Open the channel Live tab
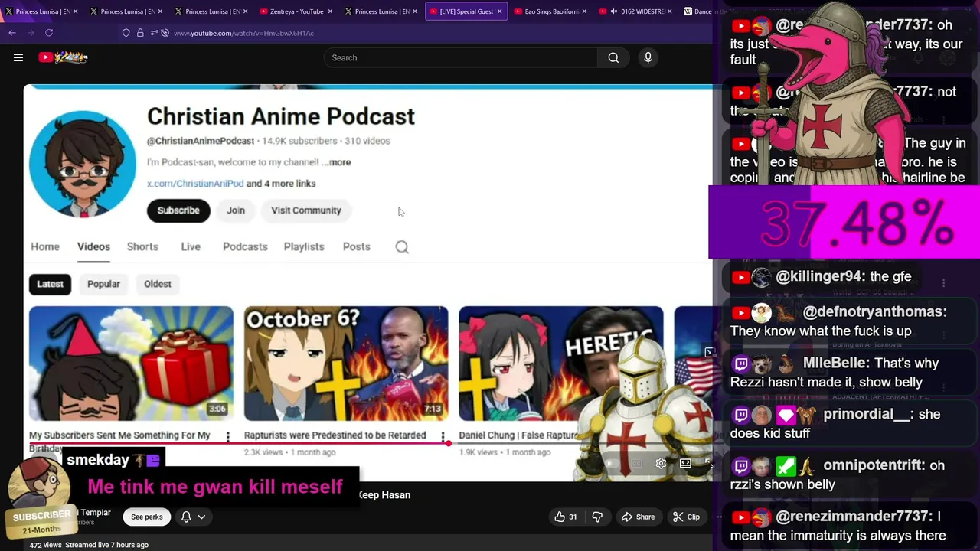The height and width of the screenshot is (551, 980). click(191, 246)
